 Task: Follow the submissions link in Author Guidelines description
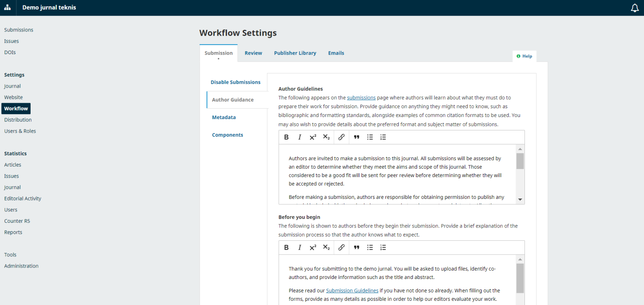(x=361, y=98)
